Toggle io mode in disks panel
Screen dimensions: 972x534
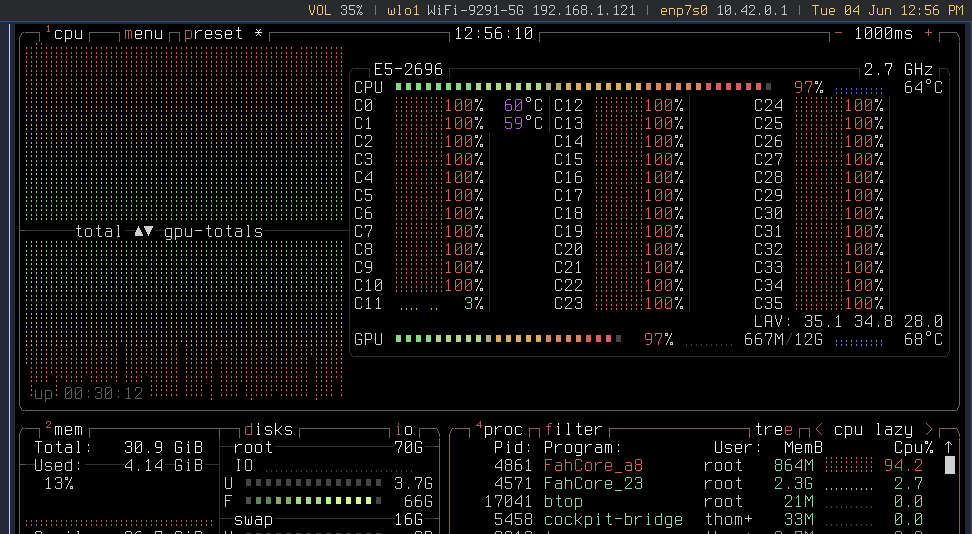pyautogui.click(x=404, y=429)
